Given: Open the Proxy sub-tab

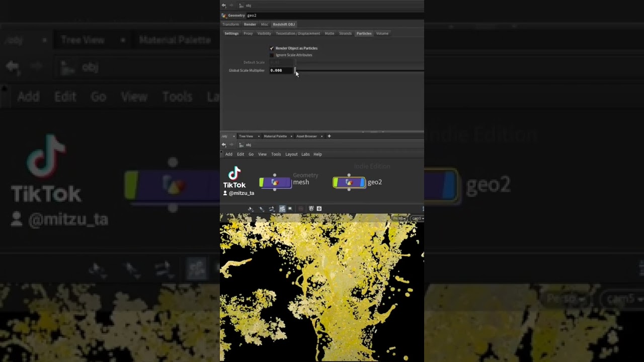Looking at the screenshot, I should (x=248, y=34).
